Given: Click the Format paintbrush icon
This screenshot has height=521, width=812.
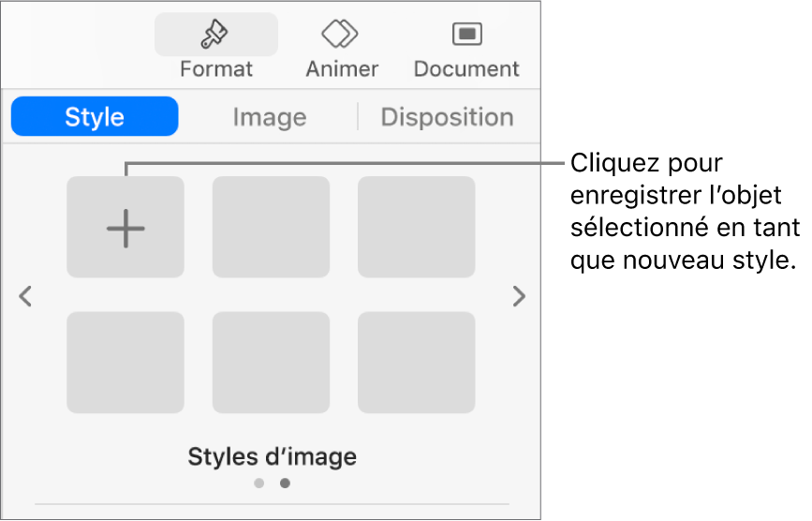Looking at the screenshot, I should 216,35.
